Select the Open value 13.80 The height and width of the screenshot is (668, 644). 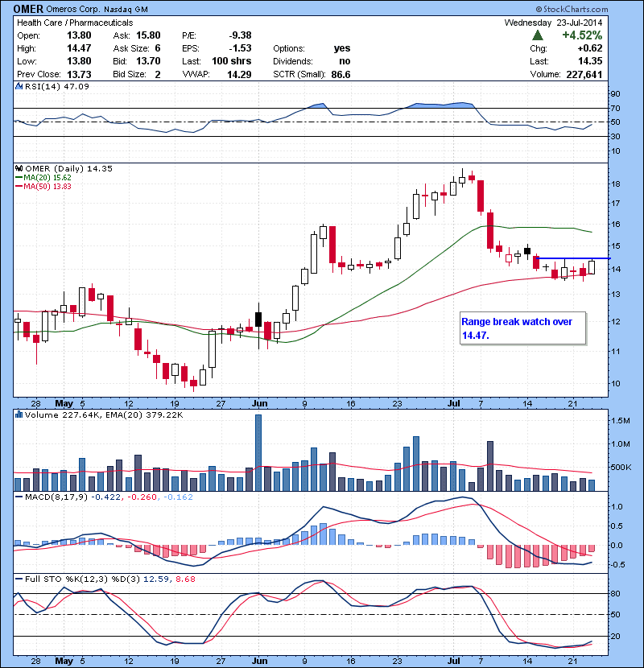point(79,35)
